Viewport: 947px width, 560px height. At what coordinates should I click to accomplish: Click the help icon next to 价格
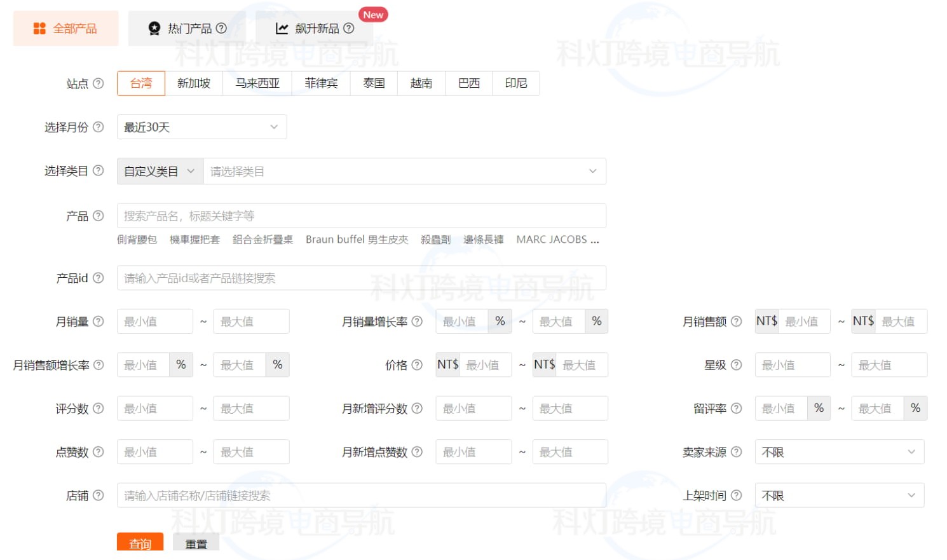pyautogui.click(x=418, y=364)
